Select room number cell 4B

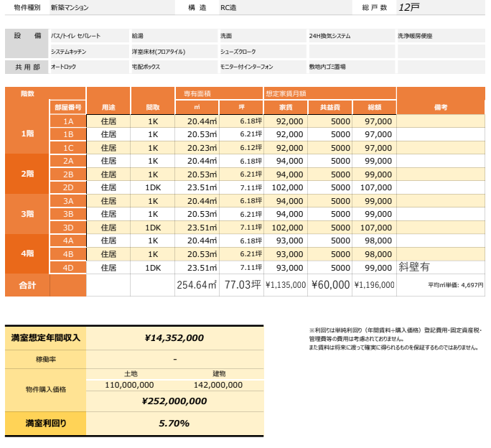coord(68,254)
